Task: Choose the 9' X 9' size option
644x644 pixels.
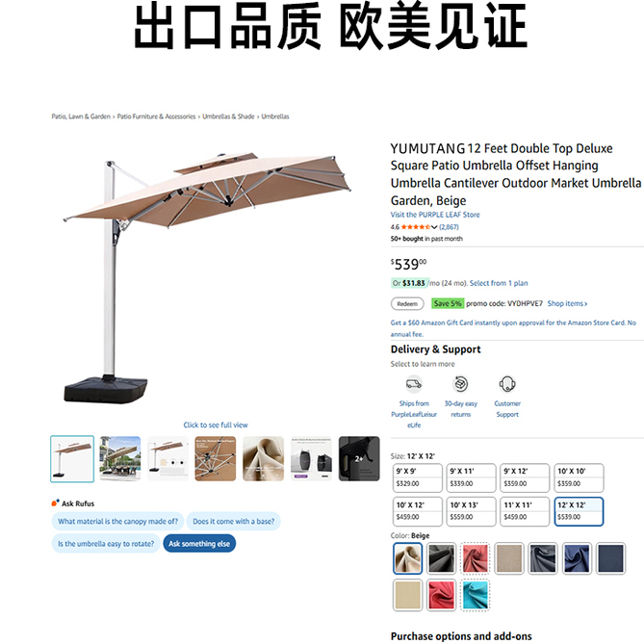Action: (417, 477)
